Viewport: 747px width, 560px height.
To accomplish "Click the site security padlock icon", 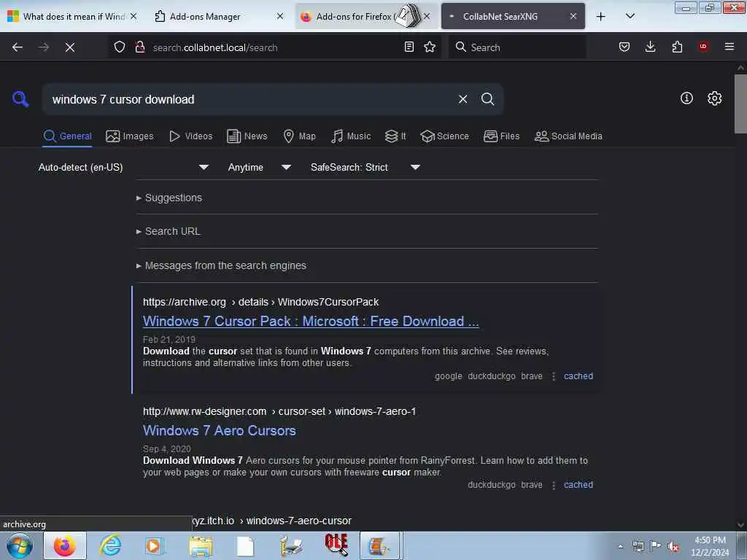I will click(x=140, y=47).
